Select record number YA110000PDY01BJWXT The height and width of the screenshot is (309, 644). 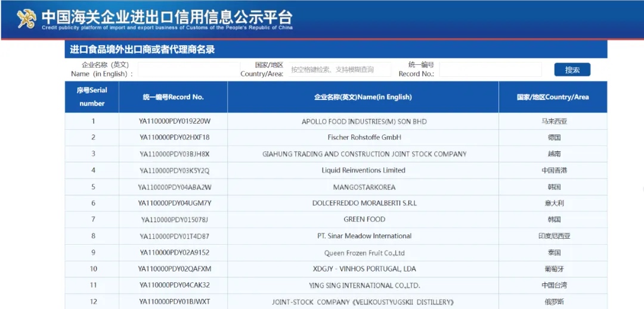click(x=175, y=302)
